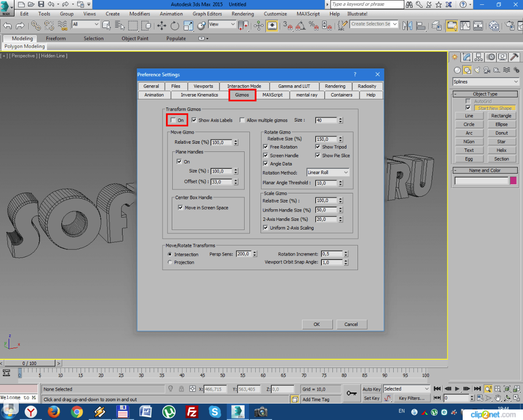This screenshot has width=523, height=420.
Task: Toggle Free Rotation checkbox
Action: pos(265,147)
